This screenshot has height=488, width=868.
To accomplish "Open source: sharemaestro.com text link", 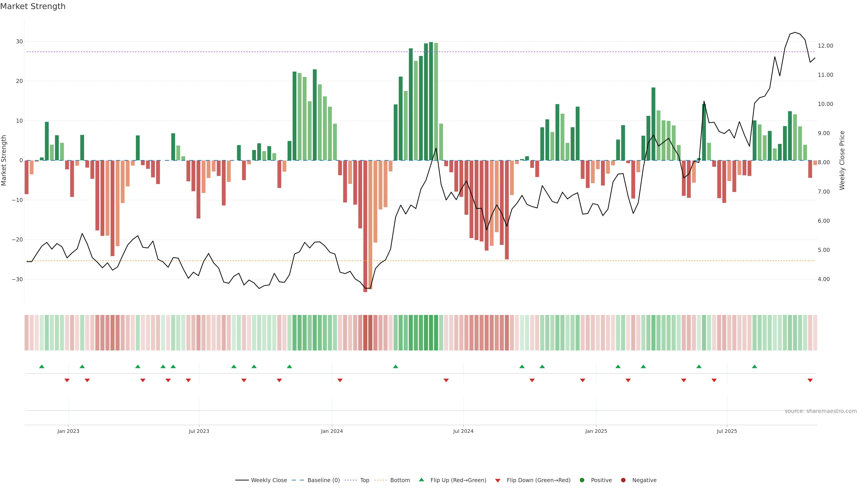I will point(821,411).
